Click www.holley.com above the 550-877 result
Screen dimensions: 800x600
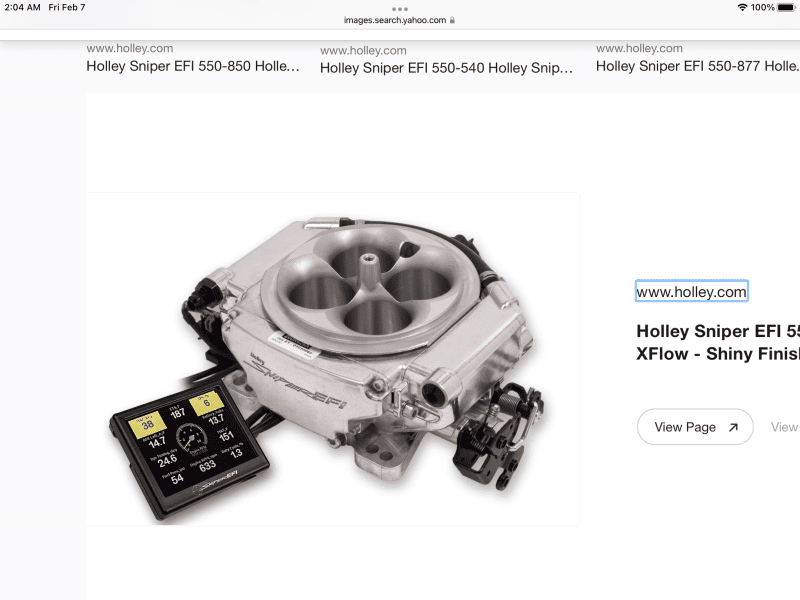(639, 48)
